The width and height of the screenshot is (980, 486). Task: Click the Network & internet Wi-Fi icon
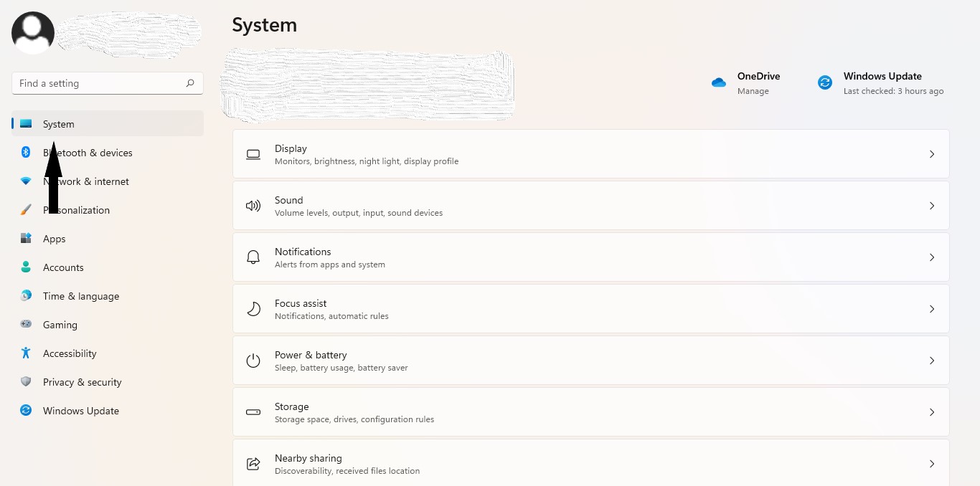26,181
